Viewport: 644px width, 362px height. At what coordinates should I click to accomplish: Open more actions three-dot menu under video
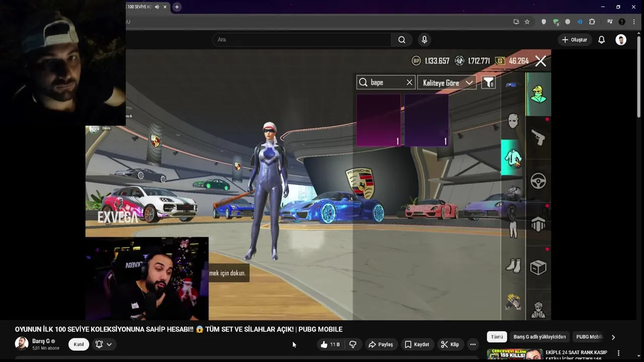tap(472, 344)
